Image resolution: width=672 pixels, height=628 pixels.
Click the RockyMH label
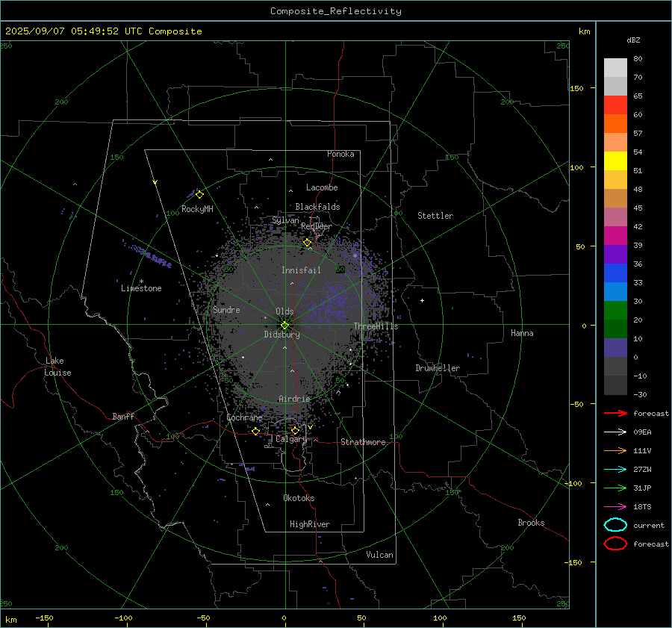coord(197,209)
